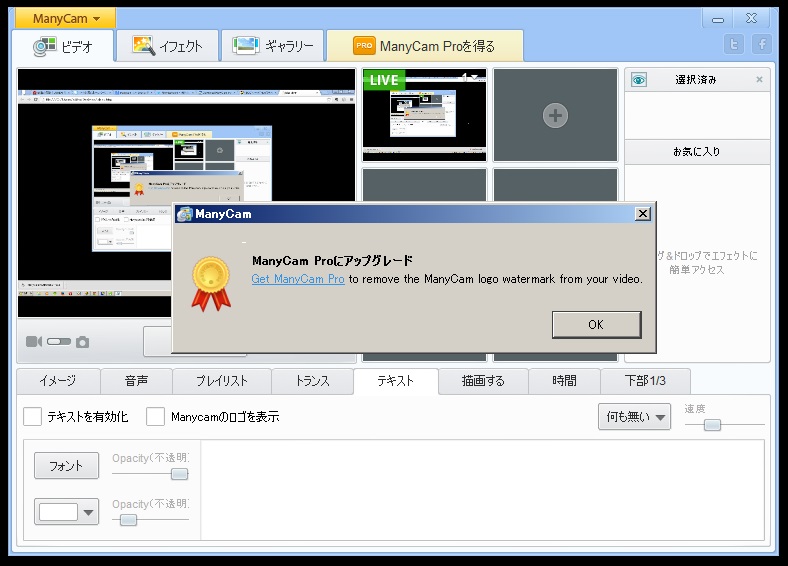The image size is (788, 566).
Task: Click the main video preview window
Action: [x=186, y=193]
